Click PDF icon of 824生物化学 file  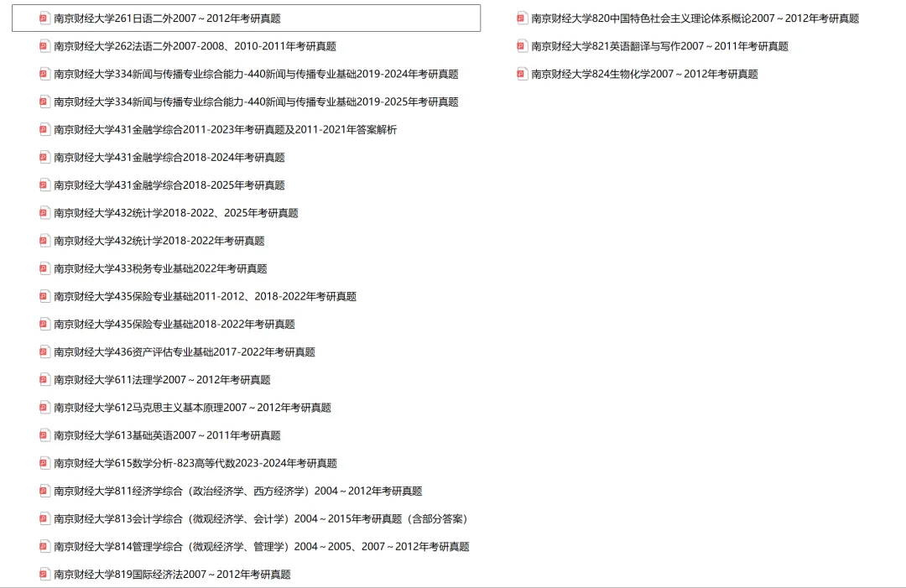point(522,74)
